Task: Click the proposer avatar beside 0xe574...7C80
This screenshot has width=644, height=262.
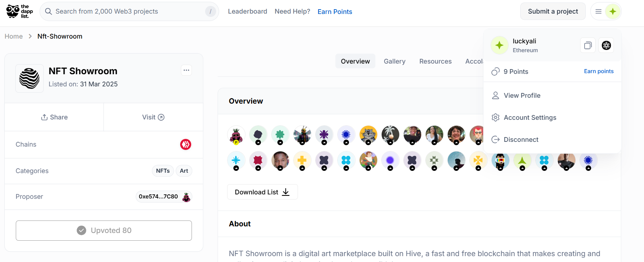Action: (x=186, y=197)
